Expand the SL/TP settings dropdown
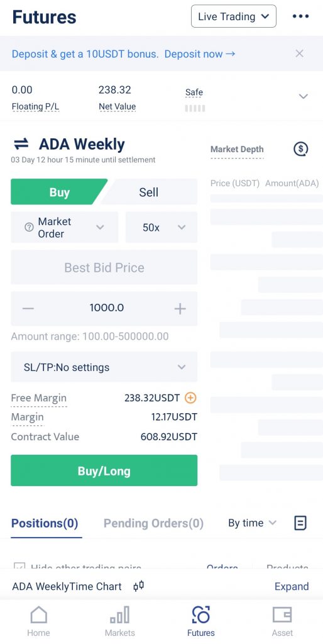This screenshot has width=323, height=644. coord(104,367)
